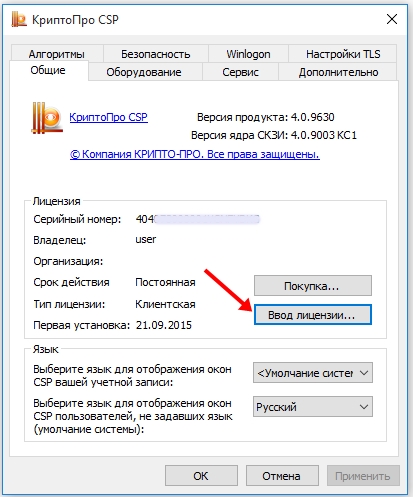Expand the Русский default language dropdown

pyautogui.click(x=313, y=407)
